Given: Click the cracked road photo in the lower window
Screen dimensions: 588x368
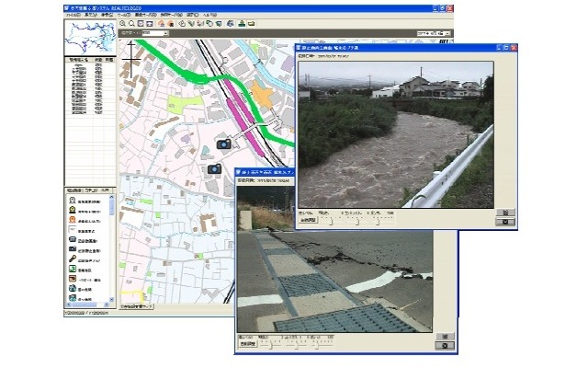Looking at the screenshot, I should [334, 281].
